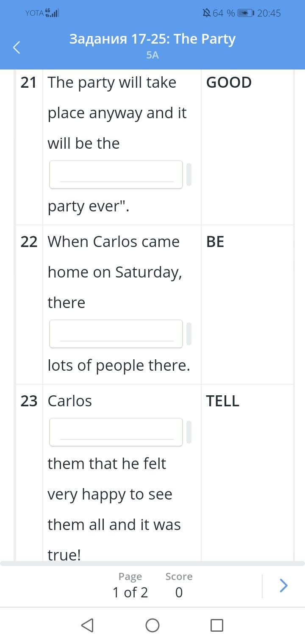Go to the next page arrow

point(283,586)
